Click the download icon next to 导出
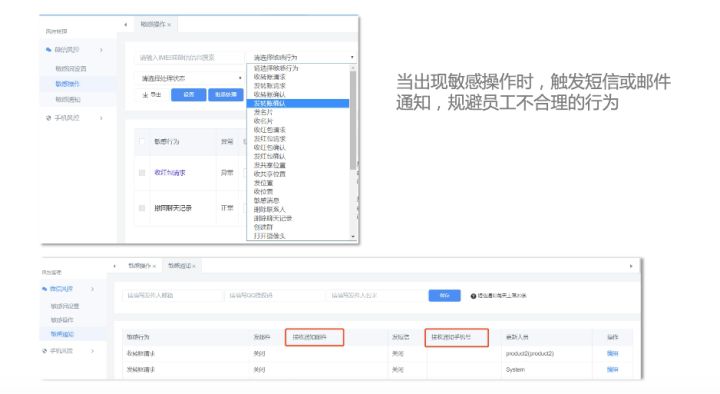The image size is (720, 394). point(145,95)
